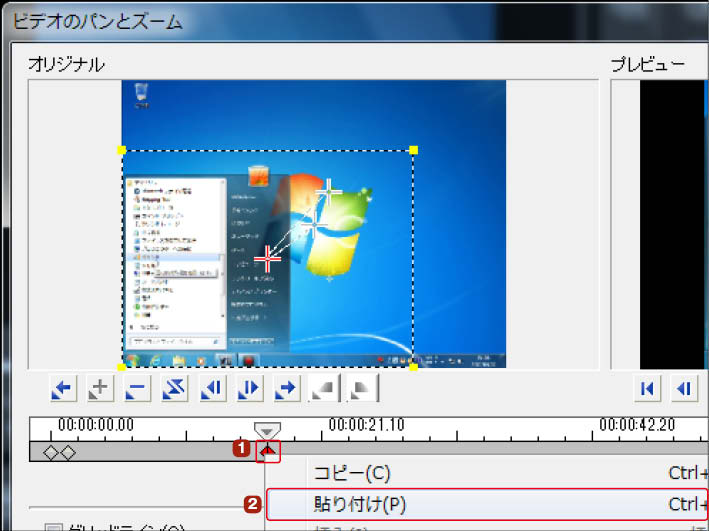The image size is (709, 531).
Task: Click the step back keyframe button
Action: [212, 388]
